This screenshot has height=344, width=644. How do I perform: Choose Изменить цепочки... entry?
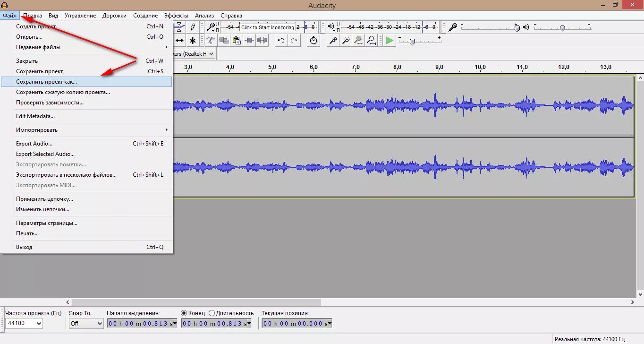pyautogui.click(x=93, y=209)
